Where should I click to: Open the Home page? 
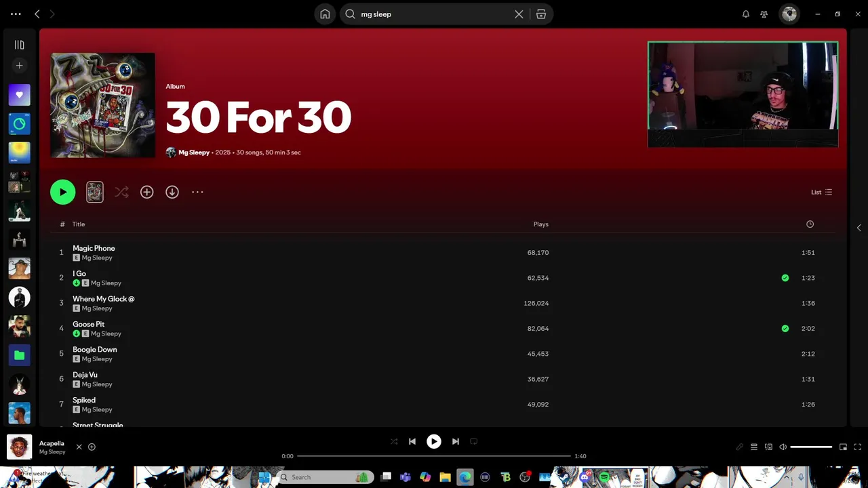pos(325,14)
